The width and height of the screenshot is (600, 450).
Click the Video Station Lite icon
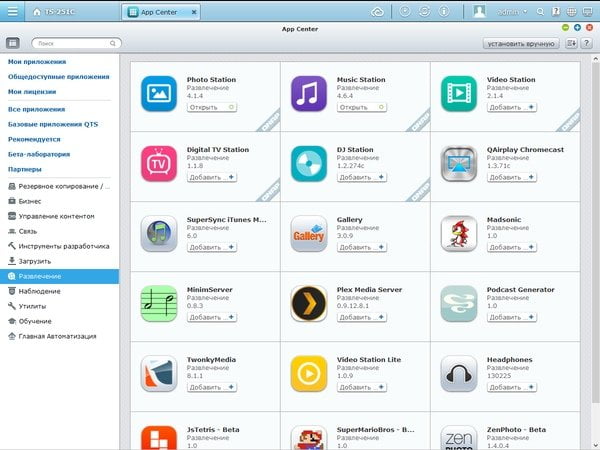tap(309, 374)
